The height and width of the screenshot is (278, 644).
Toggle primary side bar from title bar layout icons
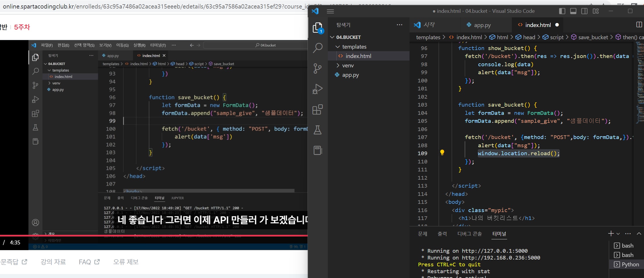click(562, 11)
